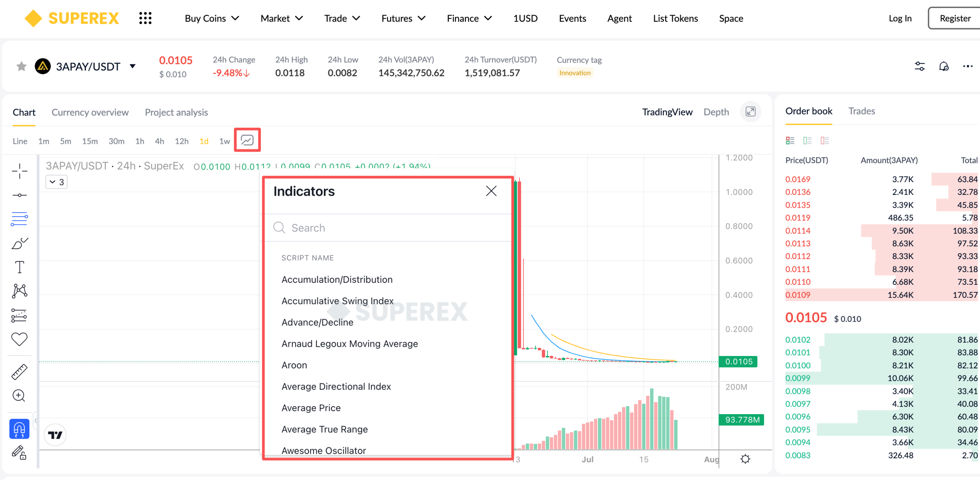Activate the ruler measure tool
Image resolution: width=980 pixels, height=480 pixels.
coord(19,372)
